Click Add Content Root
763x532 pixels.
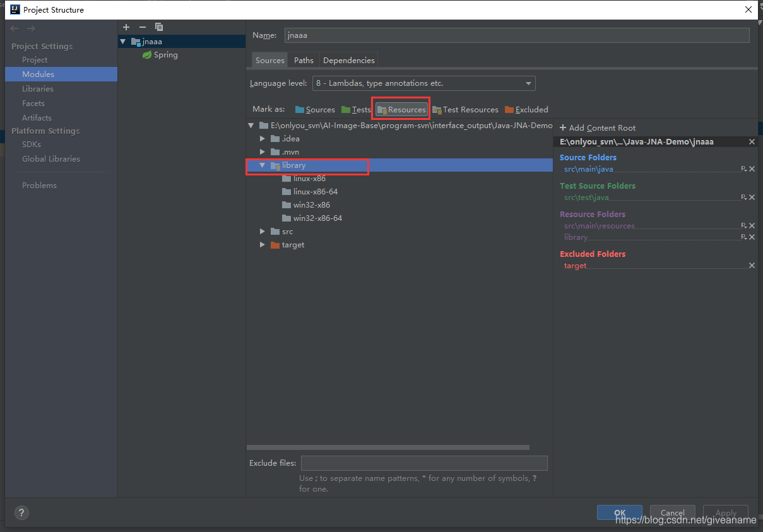tap(598, 128)
